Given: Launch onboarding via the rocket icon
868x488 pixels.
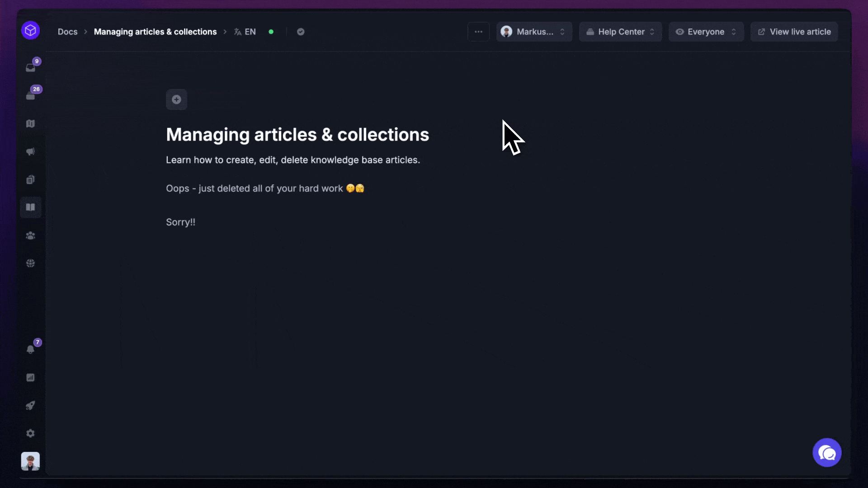Looking at the screenshot, I should pos(30,405).
